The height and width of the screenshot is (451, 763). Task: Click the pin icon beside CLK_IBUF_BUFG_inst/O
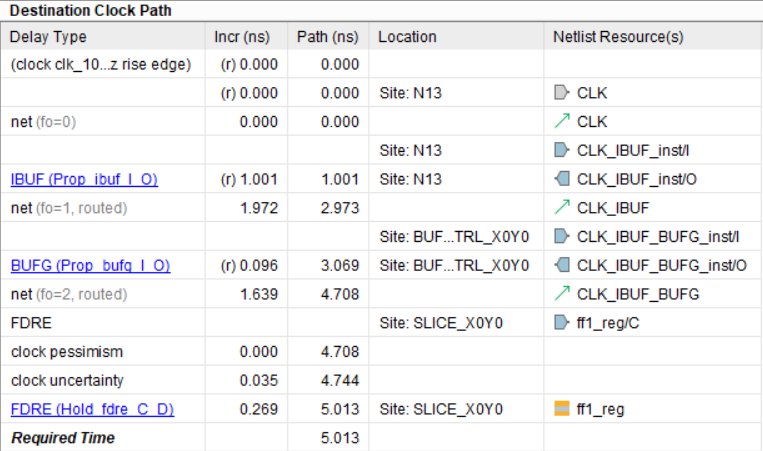click(x=561, y=266)
